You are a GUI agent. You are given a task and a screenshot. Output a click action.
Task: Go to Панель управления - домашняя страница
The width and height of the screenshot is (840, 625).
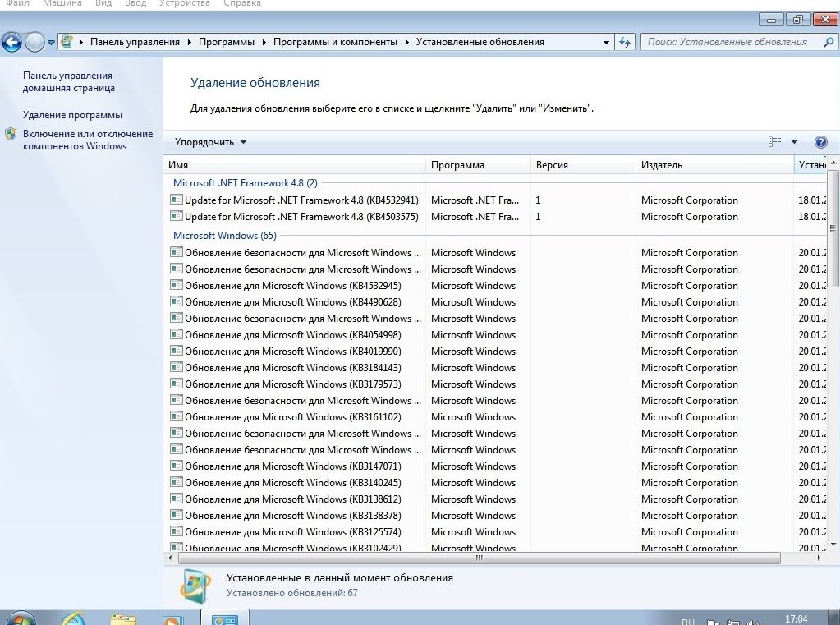click(71, 81)
